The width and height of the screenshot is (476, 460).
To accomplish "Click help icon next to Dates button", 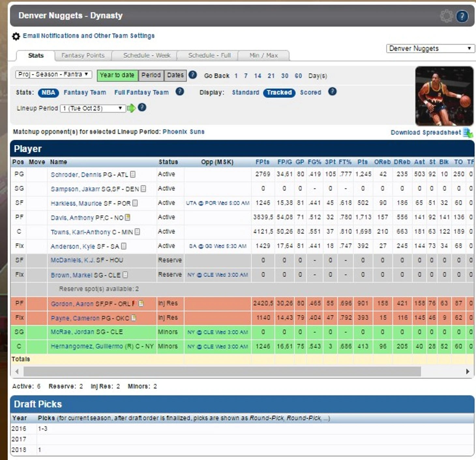I will pos(193,75).
